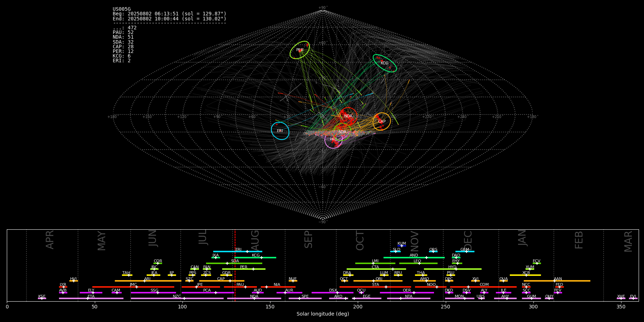Select the orange CAP radiant circle
Viewport: 644px width, 322px height.
point(382,122)
